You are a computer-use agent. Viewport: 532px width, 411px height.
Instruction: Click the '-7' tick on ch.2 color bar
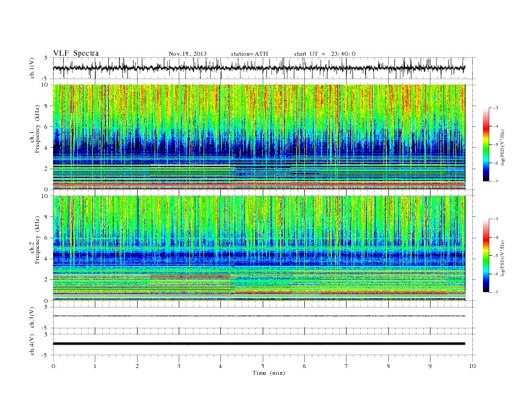point(495,292)
